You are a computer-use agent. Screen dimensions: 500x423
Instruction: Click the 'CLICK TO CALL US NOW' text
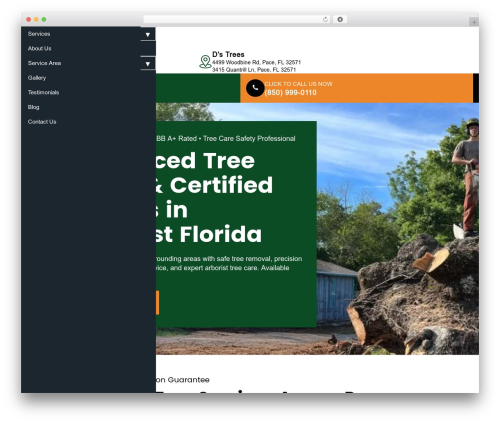[298, 84]
